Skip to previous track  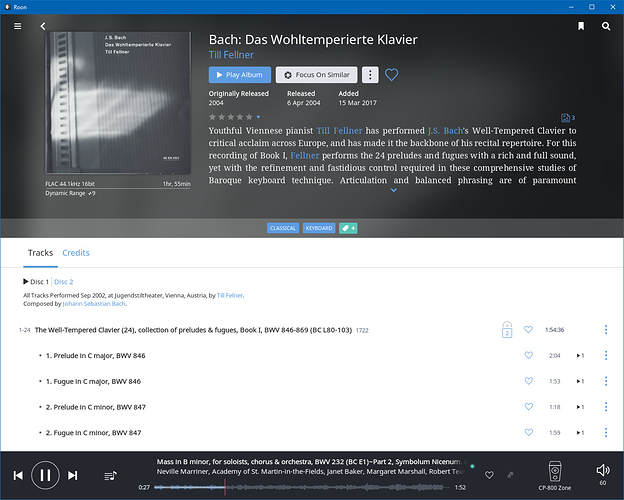pyautogui.click(x=18, y=475)
